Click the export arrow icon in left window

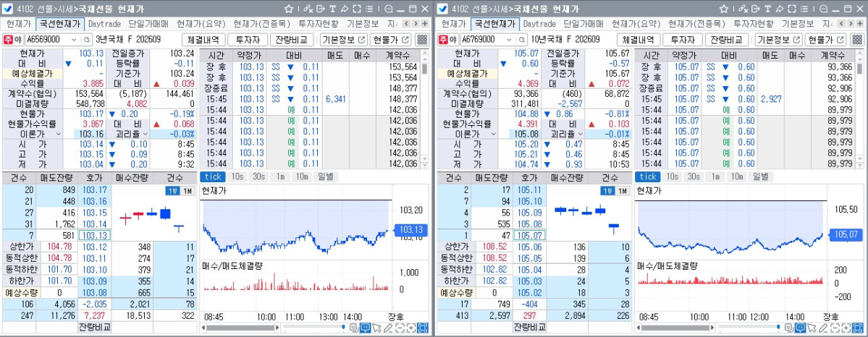click(x=321, y=9)
